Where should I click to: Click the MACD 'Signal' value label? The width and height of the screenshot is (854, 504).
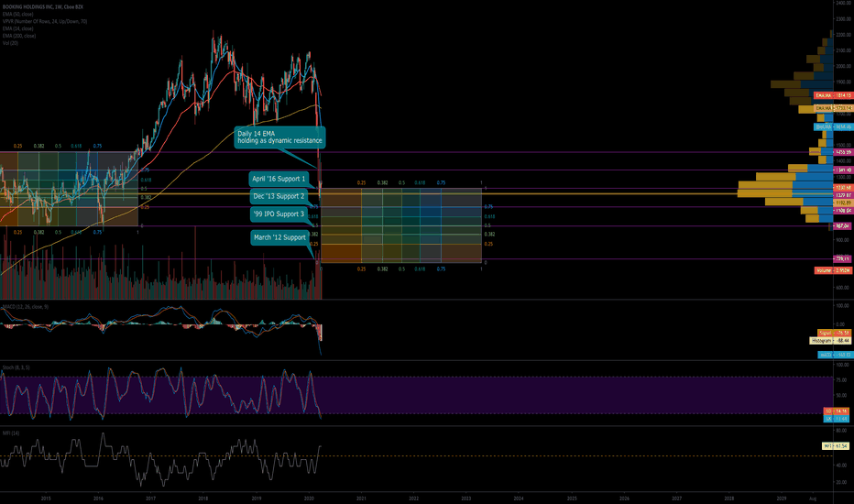point(834,333)
